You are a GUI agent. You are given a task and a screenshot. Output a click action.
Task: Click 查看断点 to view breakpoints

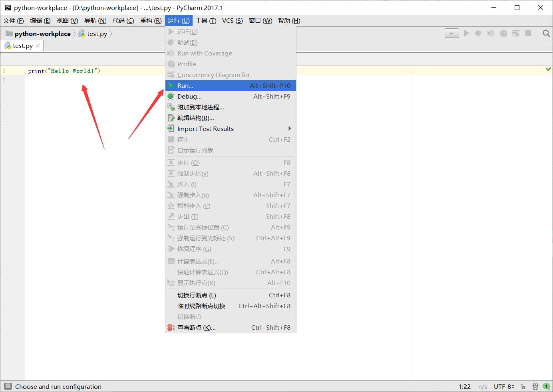tap(197, 327)
